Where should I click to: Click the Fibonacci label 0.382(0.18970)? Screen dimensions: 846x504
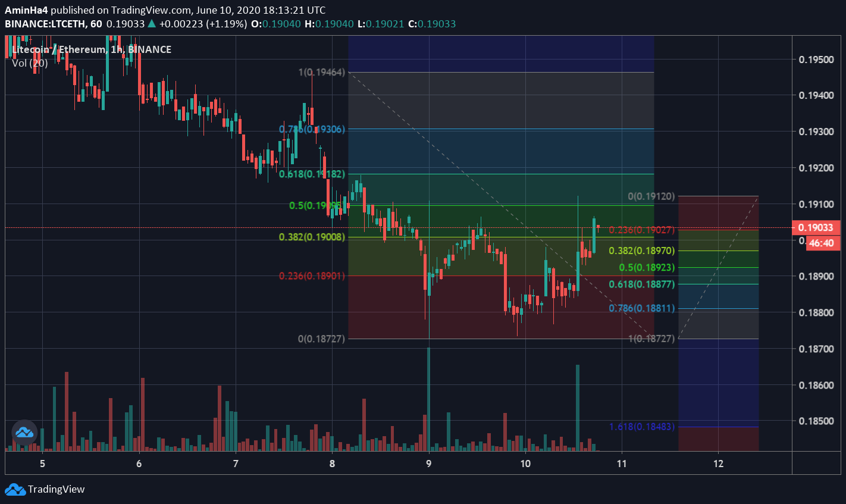tap(642, 251)
